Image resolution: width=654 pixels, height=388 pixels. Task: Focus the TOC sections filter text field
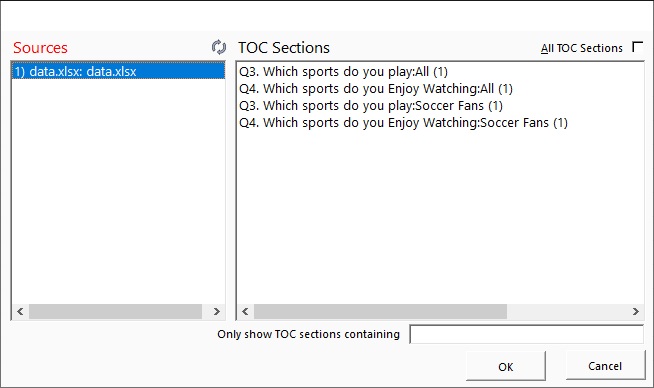(526, 334)
